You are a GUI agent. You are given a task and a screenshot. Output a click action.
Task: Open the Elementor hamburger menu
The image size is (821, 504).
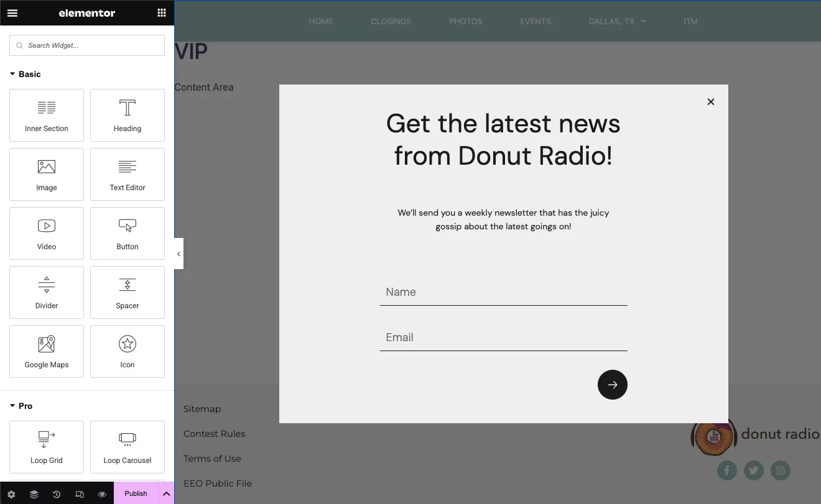(12, 12)
